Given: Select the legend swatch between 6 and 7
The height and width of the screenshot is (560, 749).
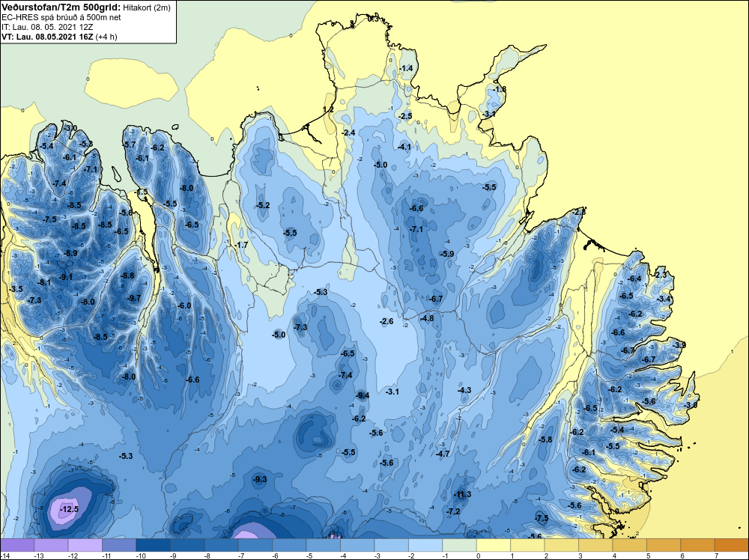Looking at the screenshot, I should 698,545.
